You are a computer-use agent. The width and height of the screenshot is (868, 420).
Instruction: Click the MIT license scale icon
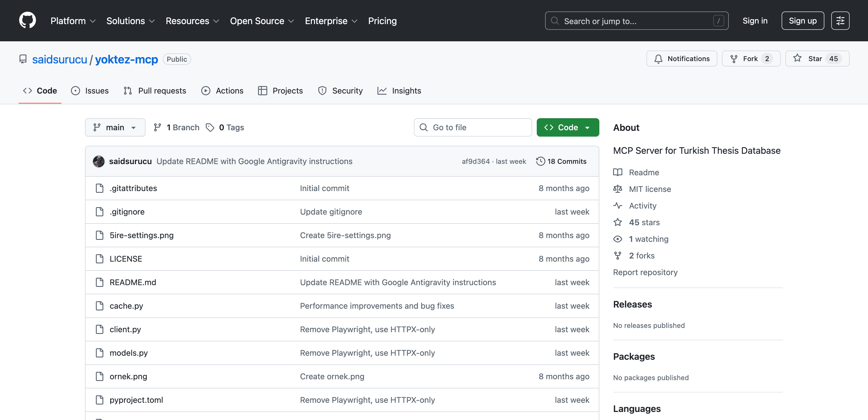coord(617,189)
